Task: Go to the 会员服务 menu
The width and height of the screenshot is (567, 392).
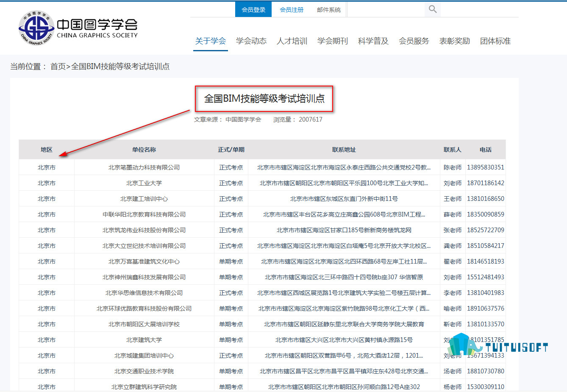Action: tap(414, 41)
